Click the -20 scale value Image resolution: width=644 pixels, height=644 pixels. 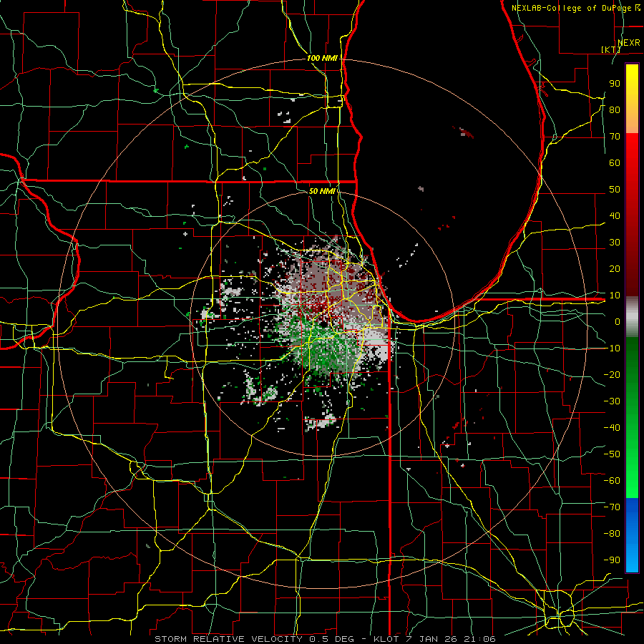[x=612, y=374]
